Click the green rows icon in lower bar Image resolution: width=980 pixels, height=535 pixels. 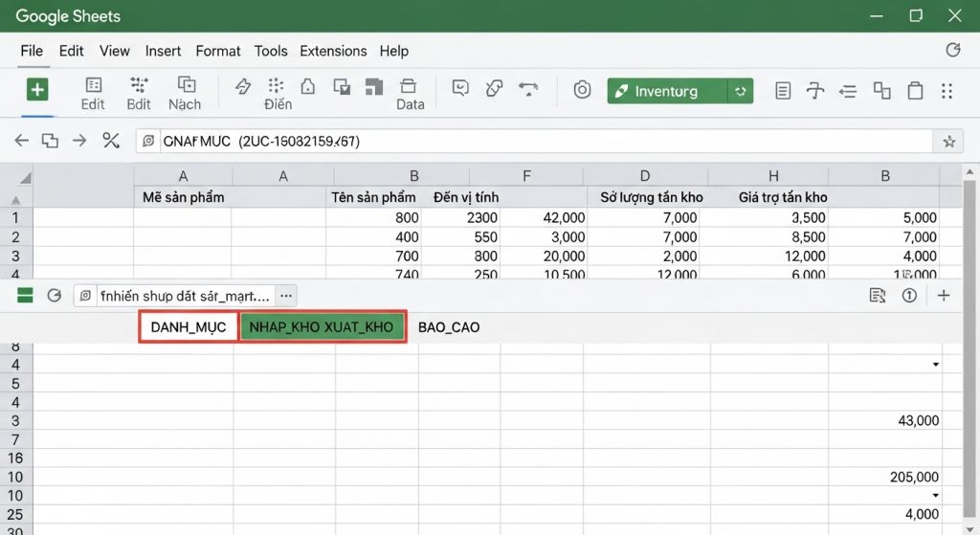[25, 295]
